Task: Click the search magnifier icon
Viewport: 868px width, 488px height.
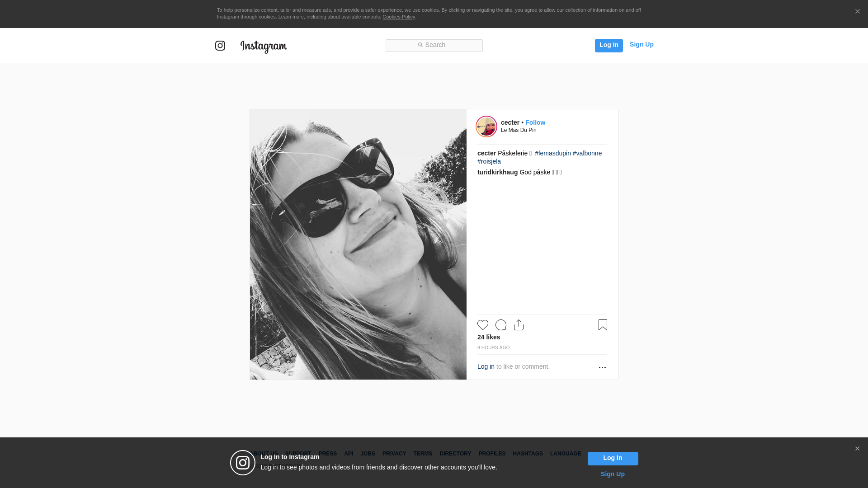Action: coord(420,45)
